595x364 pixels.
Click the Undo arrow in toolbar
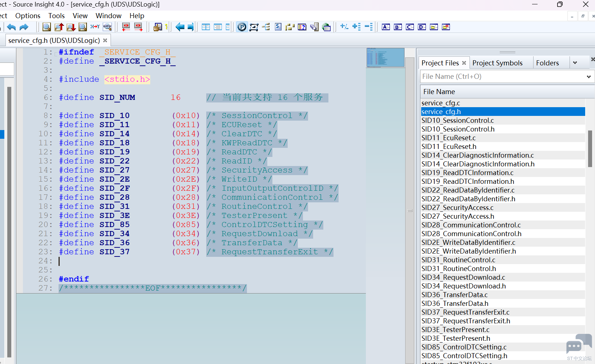11,27
